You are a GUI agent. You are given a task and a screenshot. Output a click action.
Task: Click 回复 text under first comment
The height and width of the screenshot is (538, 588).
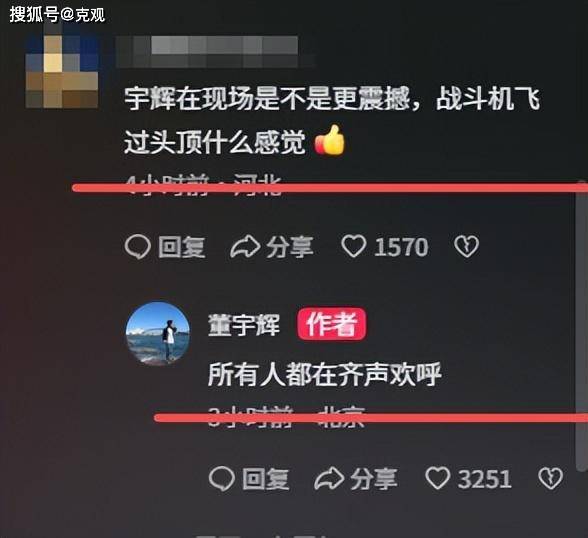click(x=182, y=247)
